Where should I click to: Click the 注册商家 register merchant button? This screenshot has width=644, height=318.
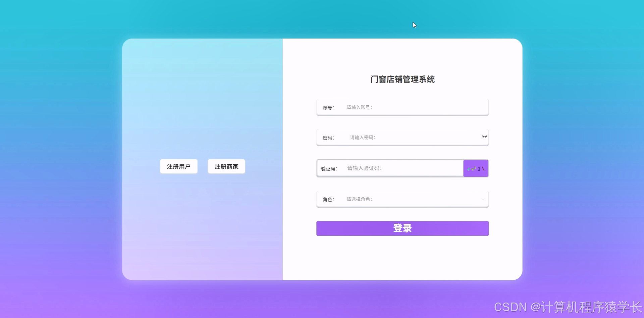(x=226, y=166)
